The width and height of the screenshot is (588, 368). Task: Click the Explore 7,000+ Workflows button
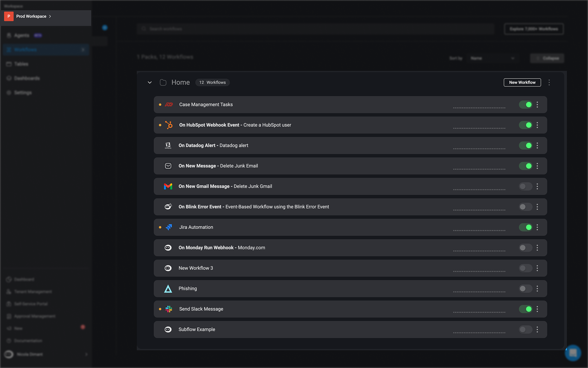pyautogui.click(x=534, y=29)
